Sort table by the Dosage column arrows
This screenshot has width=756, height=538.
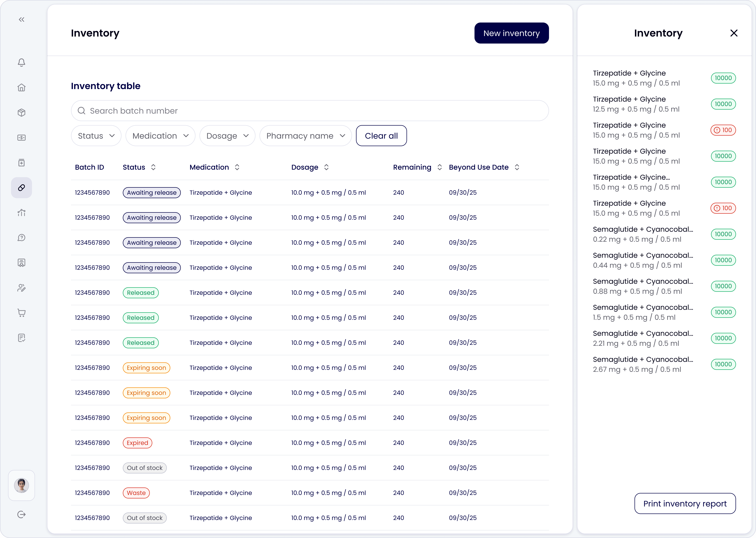pyautogui.click(x=326, y=167)
